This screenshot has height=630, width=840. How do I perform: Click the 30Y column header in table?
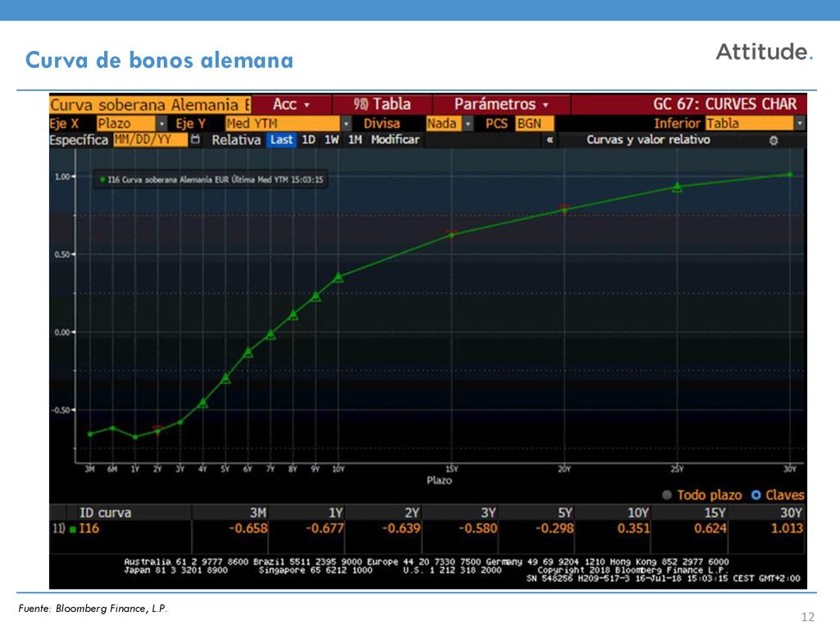792,513
